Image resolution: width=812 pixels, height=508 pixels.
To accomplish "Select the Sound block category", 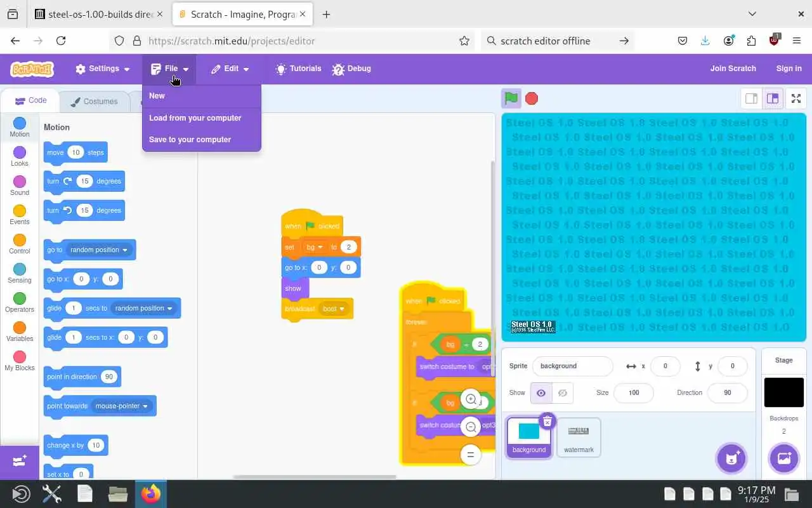I will 20,185.
